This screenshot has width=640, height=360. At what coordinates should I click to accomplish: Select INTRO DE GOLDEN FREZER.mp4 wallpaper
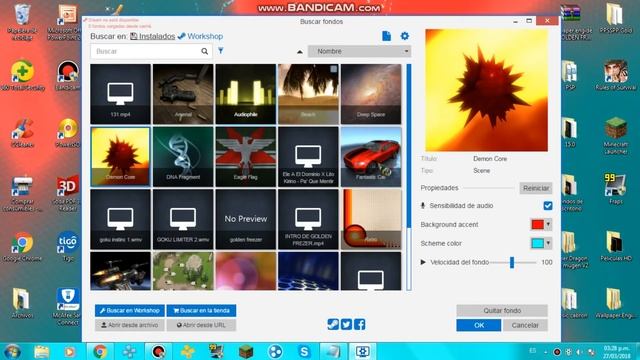pos(308,219)
